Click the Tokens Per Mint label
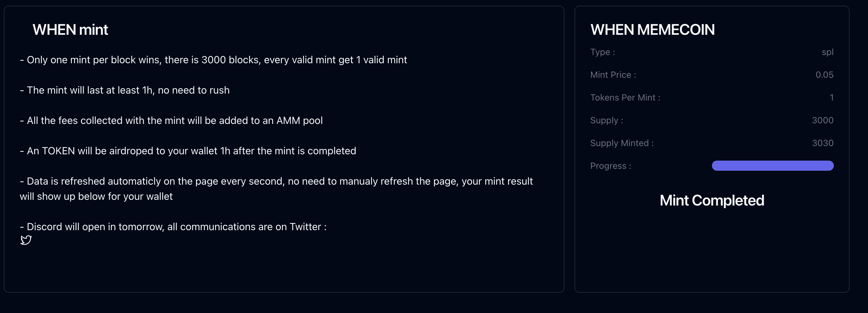This screenshot has width=868, height=313. point(625,98)
